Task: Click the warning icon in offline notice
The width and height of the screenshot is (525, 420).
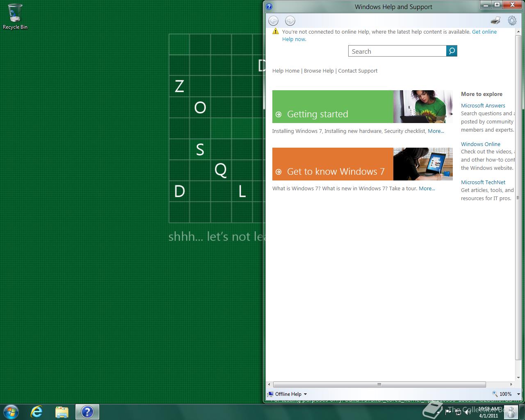Action: tap(276, 32)
